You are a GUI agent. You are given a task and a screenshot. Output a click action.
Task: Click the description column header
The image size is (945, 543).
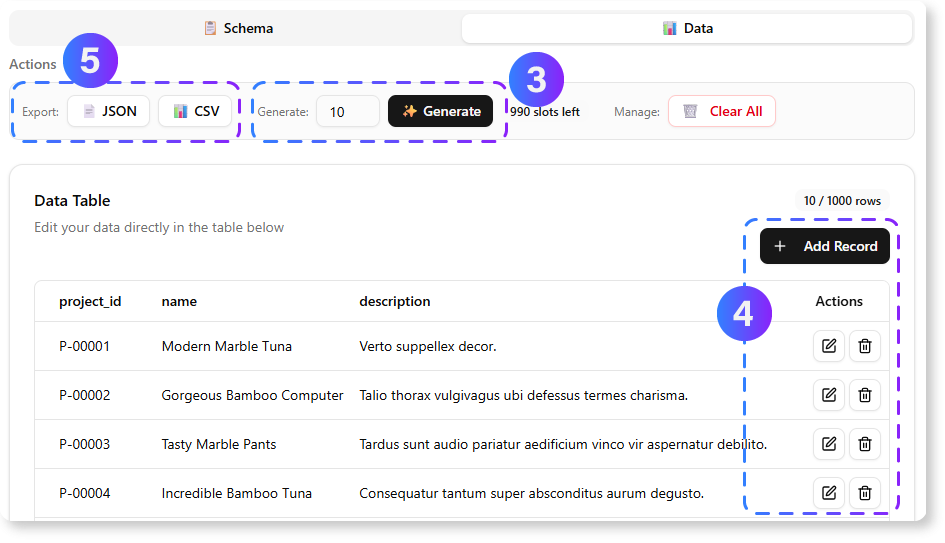click(395, 301)
